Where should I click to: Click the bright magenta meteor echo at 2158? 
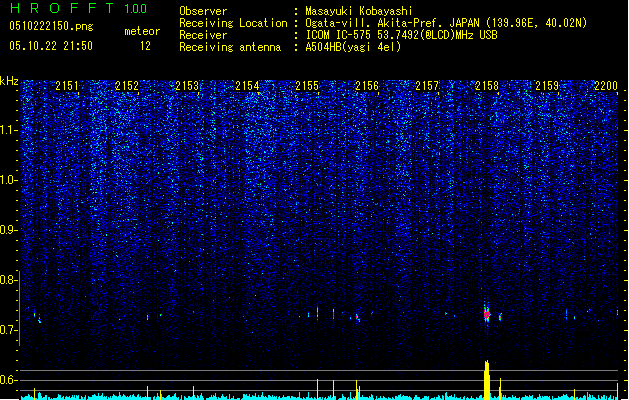(x=487, y=315)
